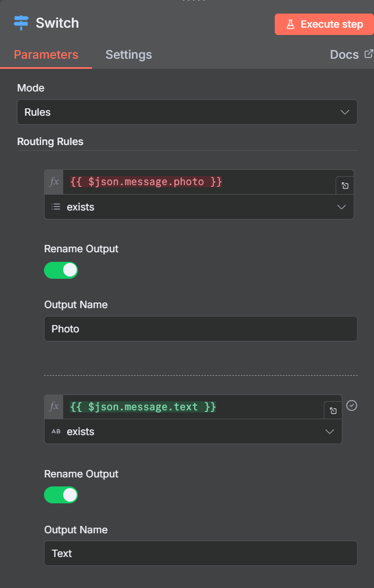
Task: Click the Switch node title
Action: tap(58, 23)
